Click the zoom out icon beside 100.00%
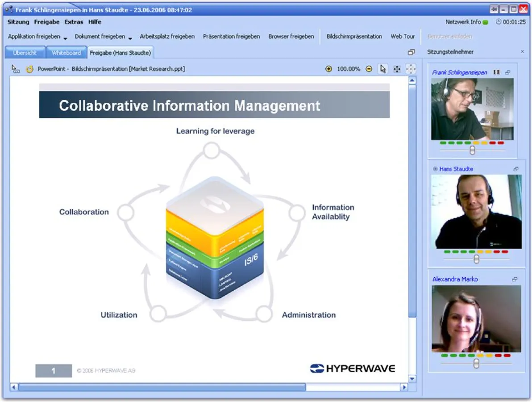532x402 pixels. point(369,69)
